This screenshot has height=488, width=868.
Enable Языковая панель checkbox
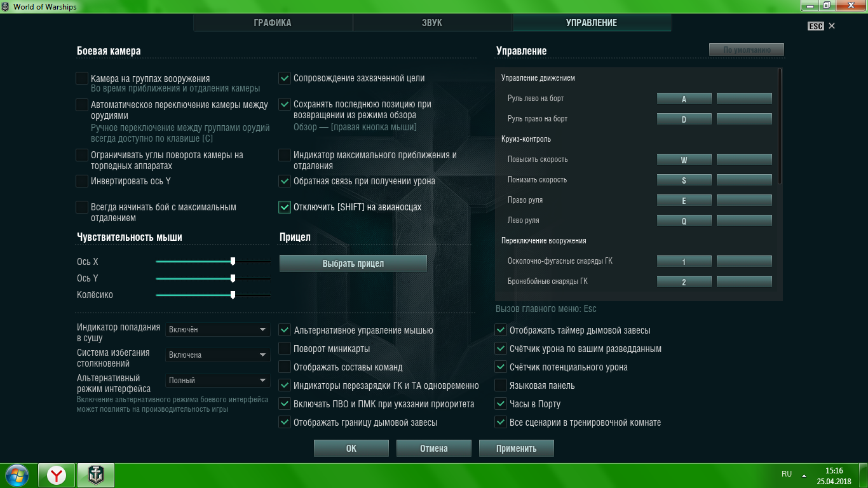click(501, 386)
